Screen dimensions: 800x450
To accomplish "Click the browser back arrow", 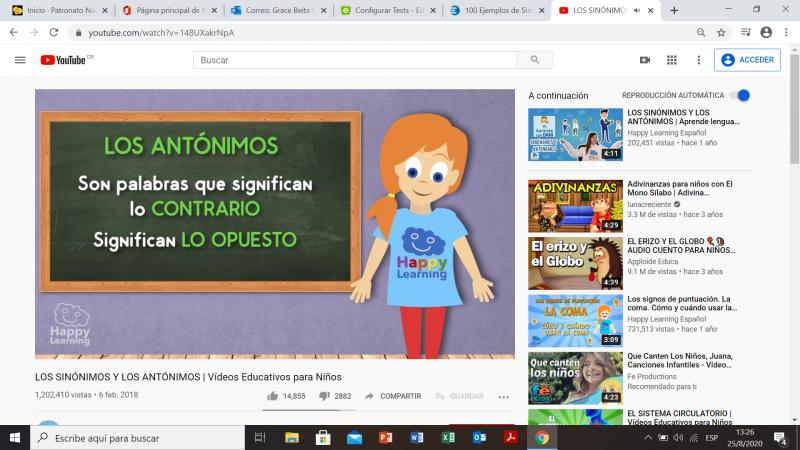I will (14, 32).
